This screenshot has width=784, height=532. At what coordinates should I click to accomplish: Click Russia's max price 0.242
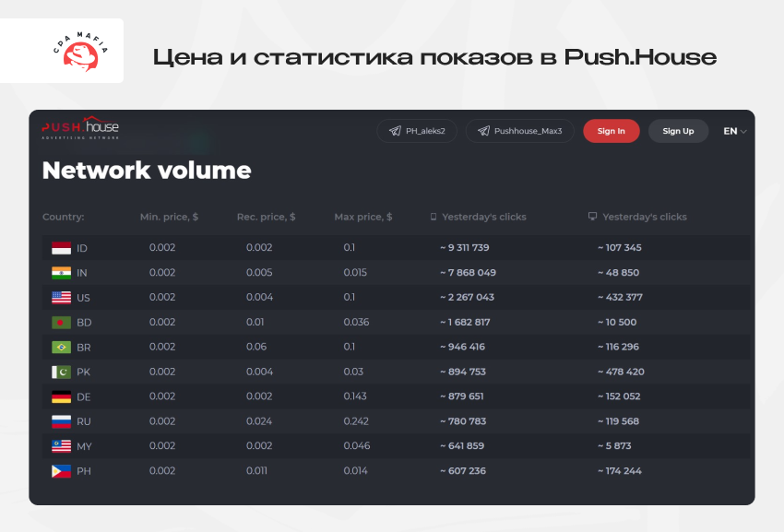[356, 421]
